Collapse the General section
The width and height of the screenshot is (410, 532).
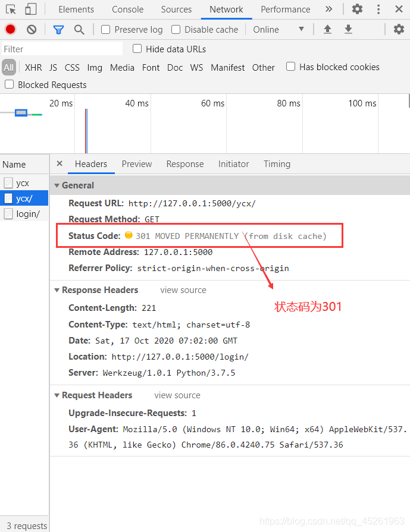point(57,185)
